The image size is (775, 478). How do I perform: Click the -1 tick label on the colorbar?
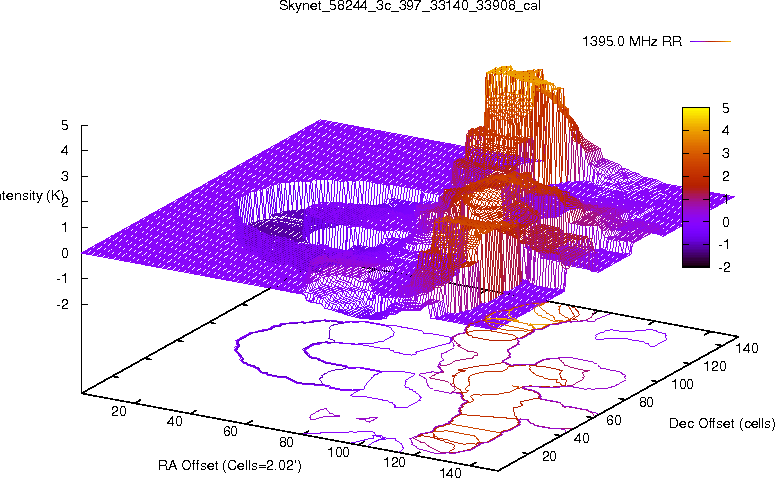tap(723, 244)
